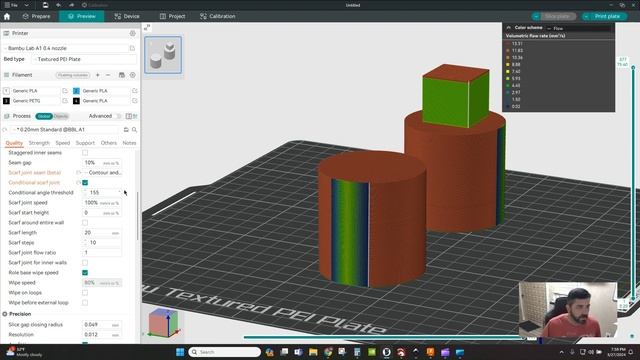This screenshot has width=640, height=360.
Task: Click the vertical layer slider top handle
Action: point(633,67)
